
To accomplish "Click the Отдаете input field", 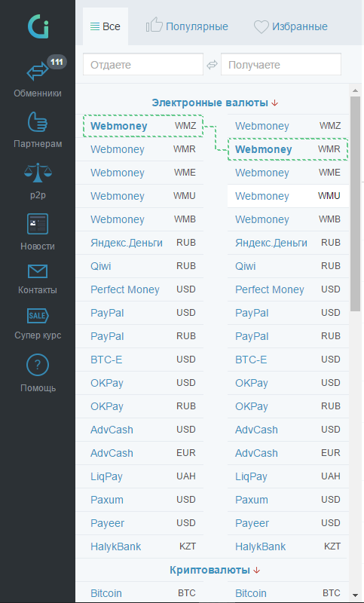I will (143, 65).
